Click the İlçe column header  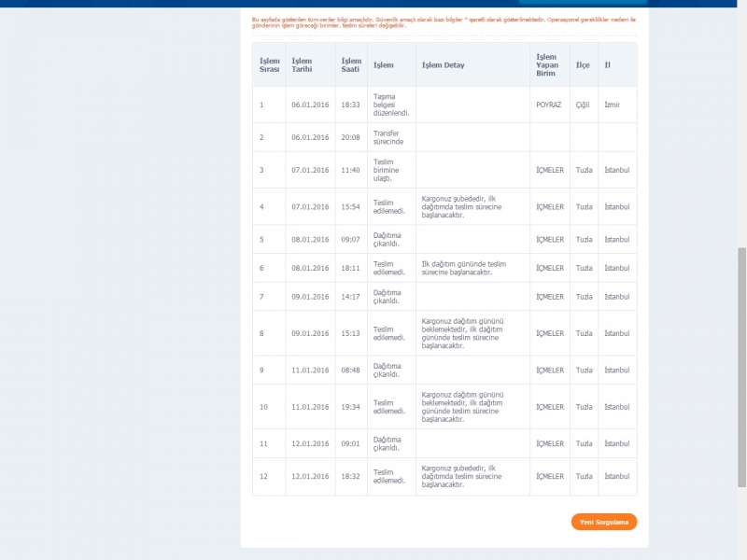583,65
